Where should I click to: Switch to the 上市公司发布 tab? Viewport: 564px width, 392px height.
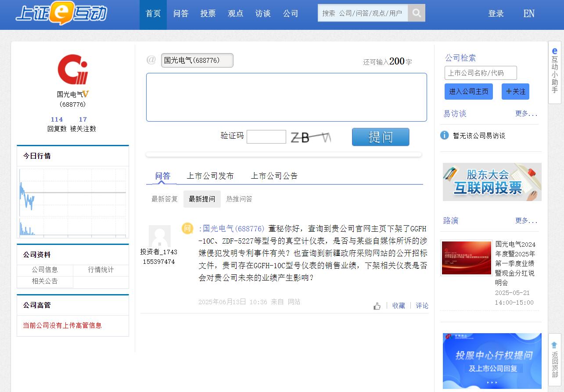[210, 176]
